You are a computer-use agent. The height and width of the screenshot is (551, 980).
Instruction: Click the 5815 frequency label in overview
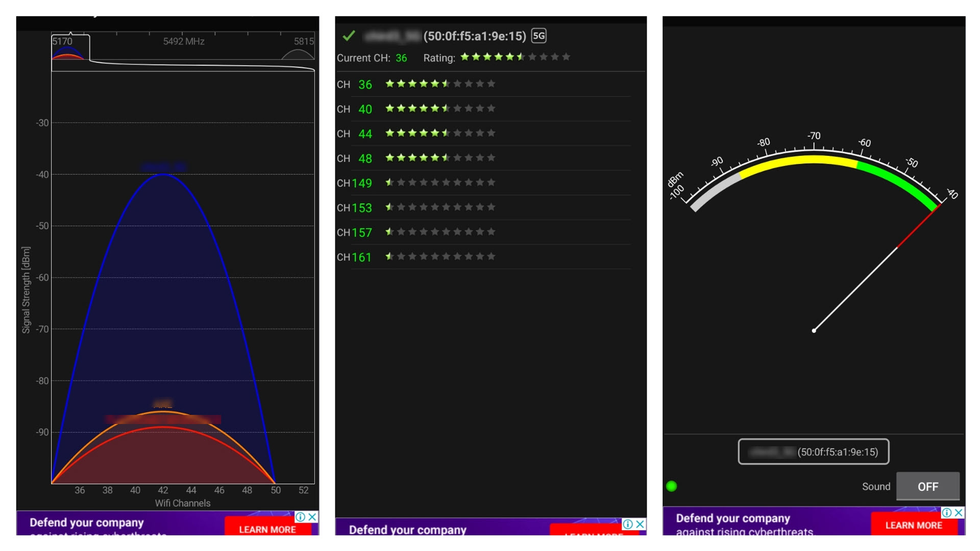304,41
